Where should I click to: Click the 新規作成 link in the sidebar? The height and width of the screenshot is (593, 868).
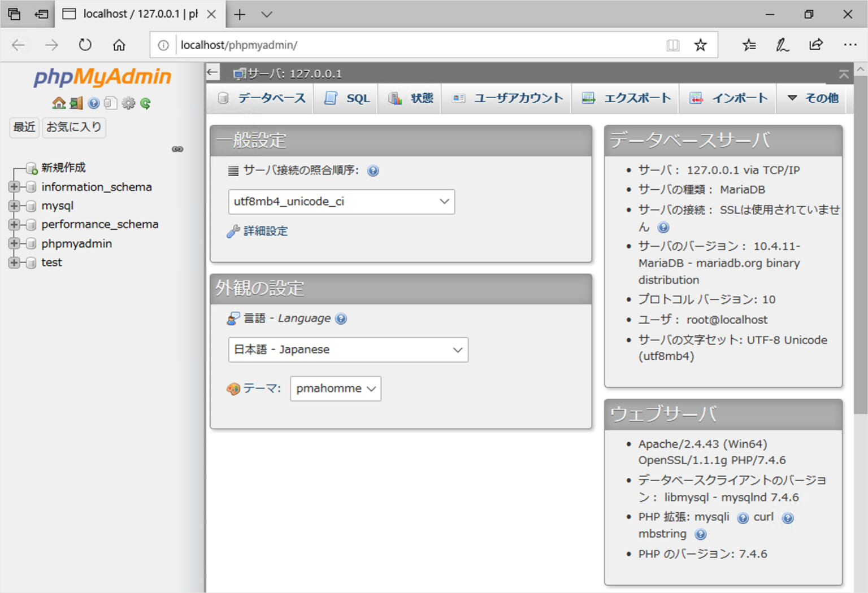[x=63, y=167]
